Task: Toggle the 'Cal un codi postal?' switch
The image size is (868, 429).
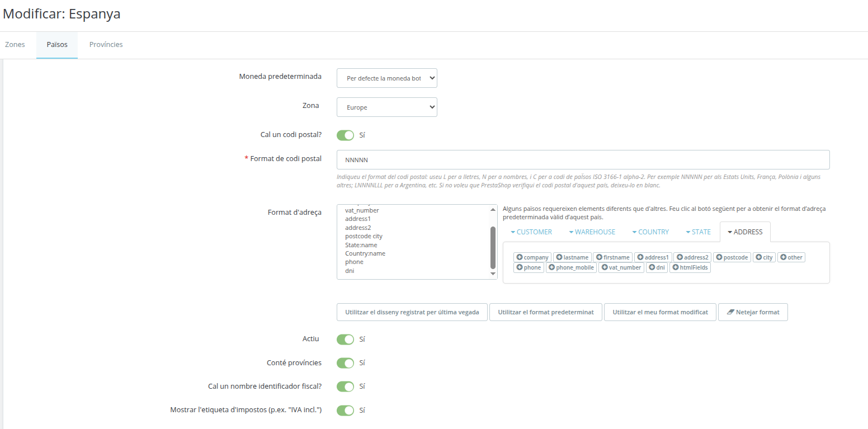Action: tap(346, 135)
